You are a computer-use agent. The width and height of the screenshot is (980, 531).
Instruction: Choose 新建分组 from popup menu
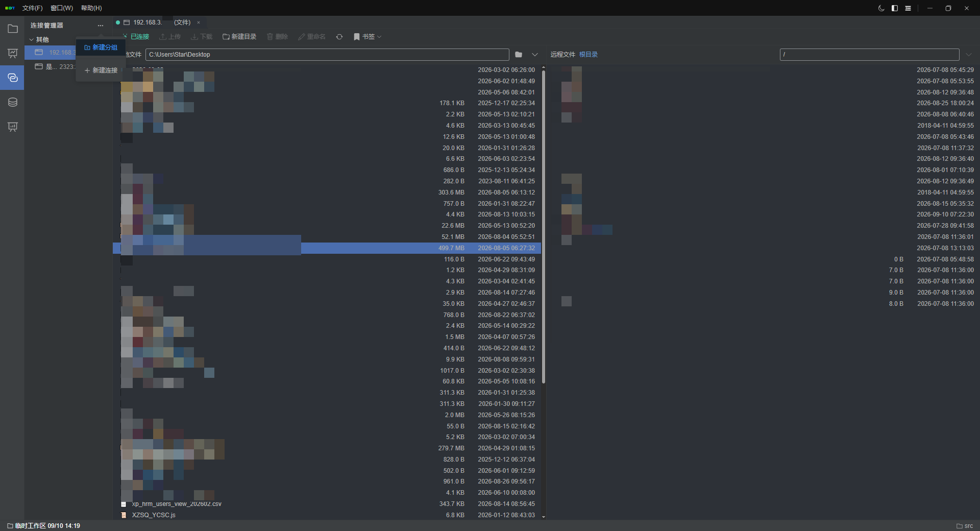click(x=101, y=47)
